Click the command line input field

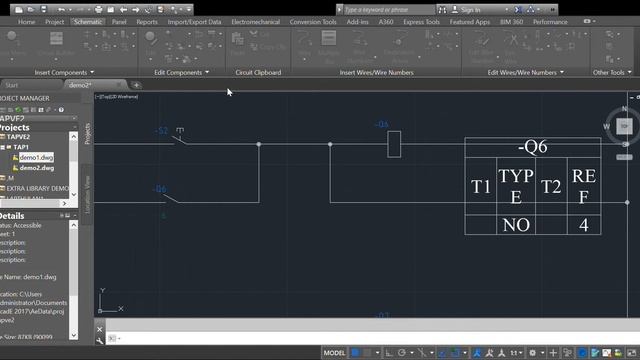[x=373, y=338]
